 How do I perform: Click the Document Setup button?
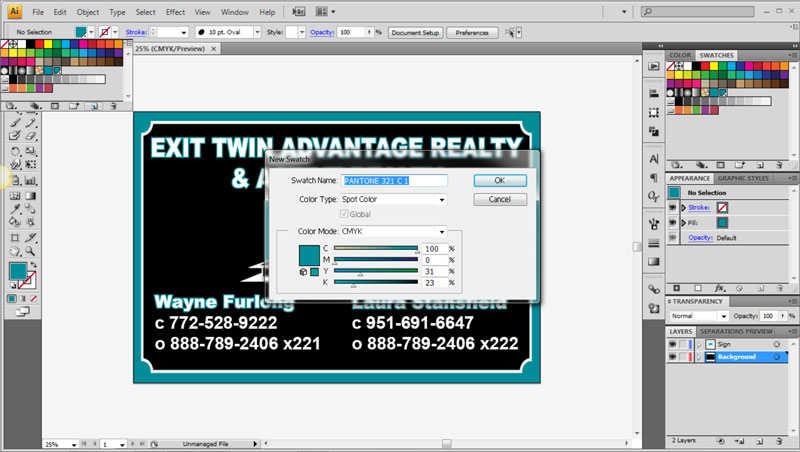tap(415, 32)
